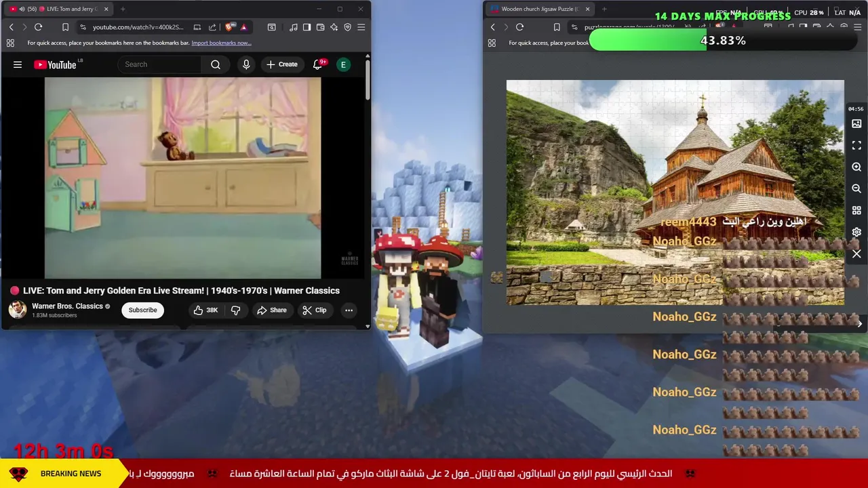Zoom out on the jigsaw puzzle
The height and width of the screenshot is (488, 868).
click(x=856, y=188)
